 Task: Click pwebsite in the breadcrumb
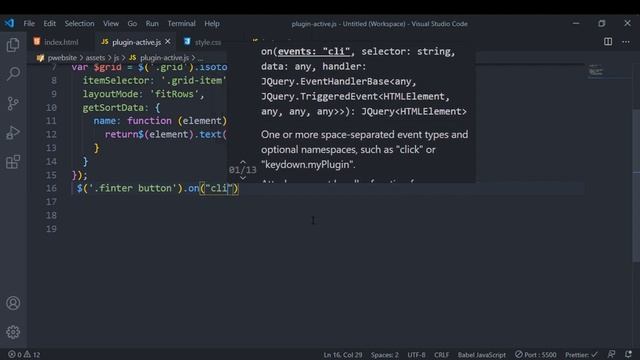click(62, 58)
